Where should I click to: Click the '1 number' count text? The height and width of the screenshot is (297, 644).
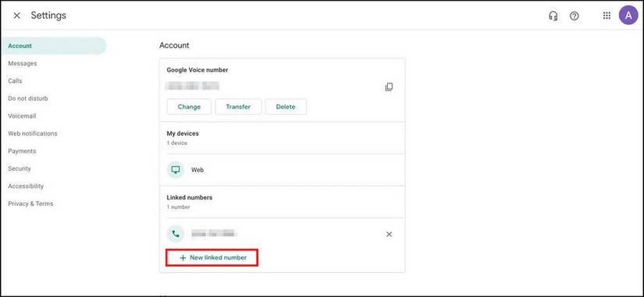[x=178, y=207]
